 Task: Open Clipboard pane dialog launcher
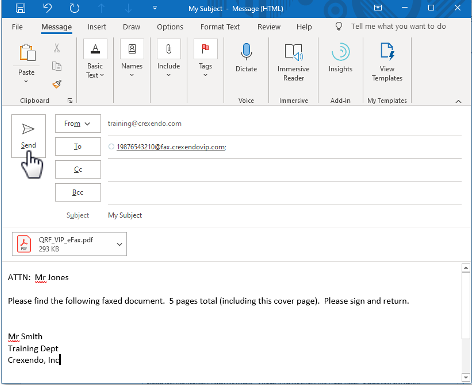70,100
